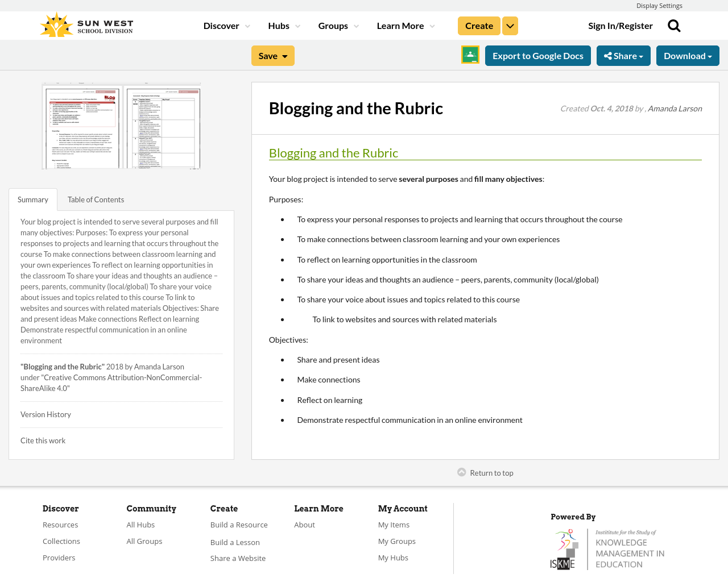Screen dimensions: 728x582
Task: Switch to the Table of Contents tab
Action: pos(96,198)
